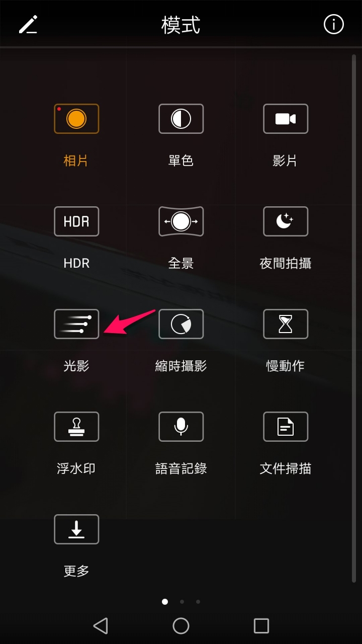
Task: Open 縮時攝影 time-lapse mode icon
Action: click(x=181, y=324)
